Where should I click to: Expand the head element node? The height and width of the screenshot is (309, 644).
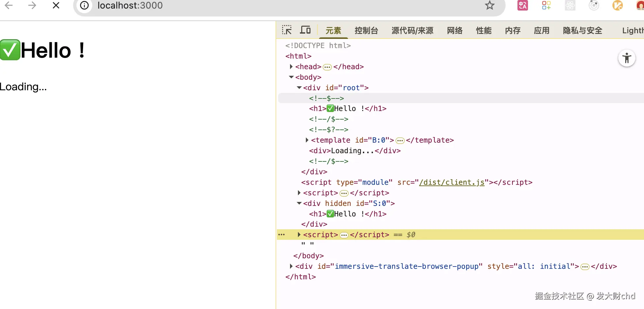tap(291, 67)
